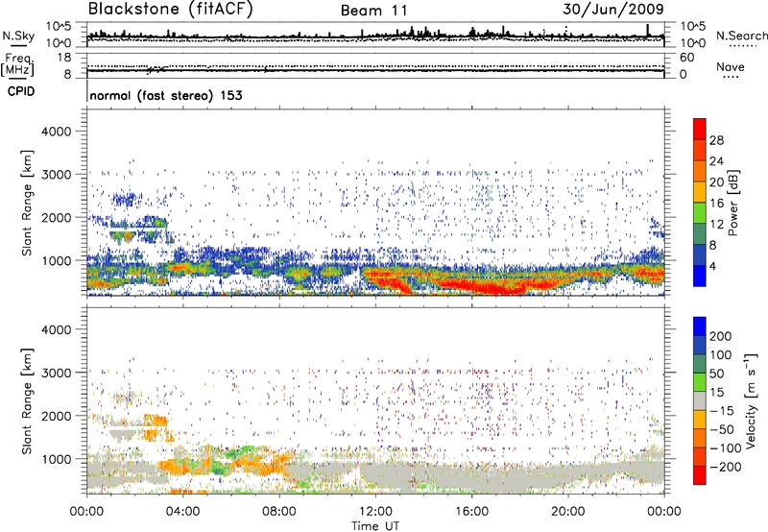
Task: Click the '60' tick on the Nave axis
Action: coord(686,58)
